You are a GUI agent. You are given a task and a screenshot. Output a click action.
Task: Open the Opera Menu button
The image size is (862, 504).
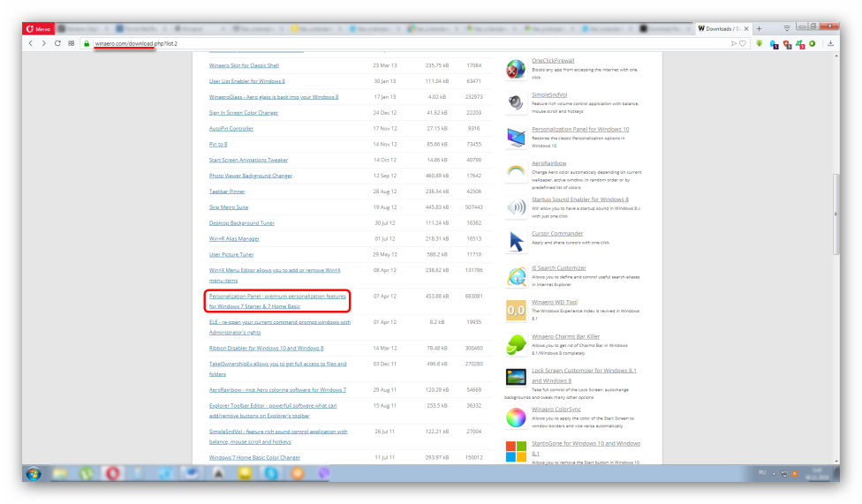tap(41, 28)
